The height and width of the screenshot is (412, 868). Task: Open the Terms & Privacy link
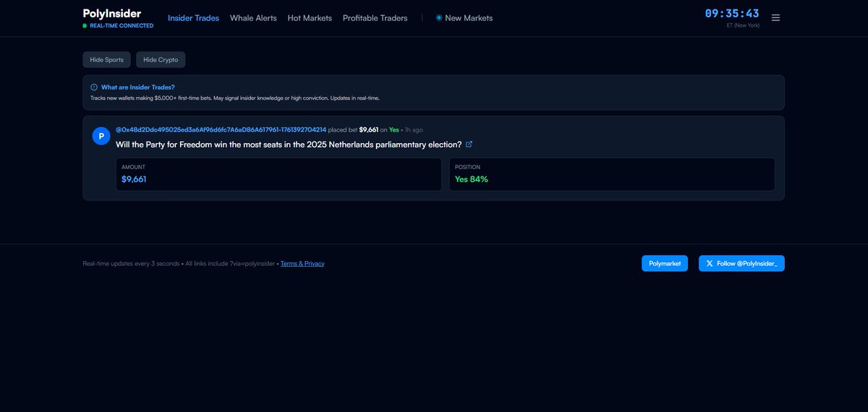302,264
